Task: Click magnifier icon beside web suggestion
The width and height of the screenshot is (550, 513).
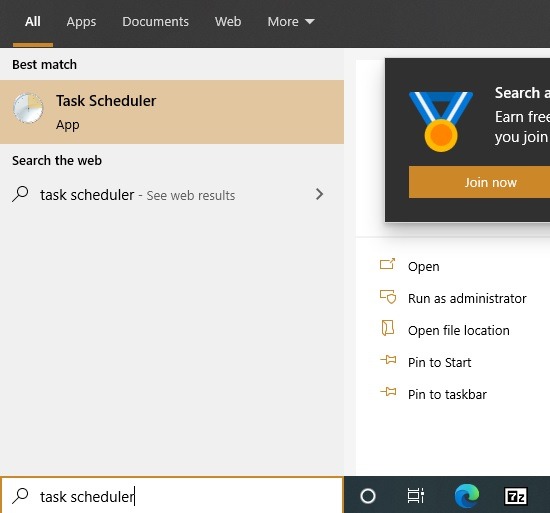Action: (x=20, y=194)
